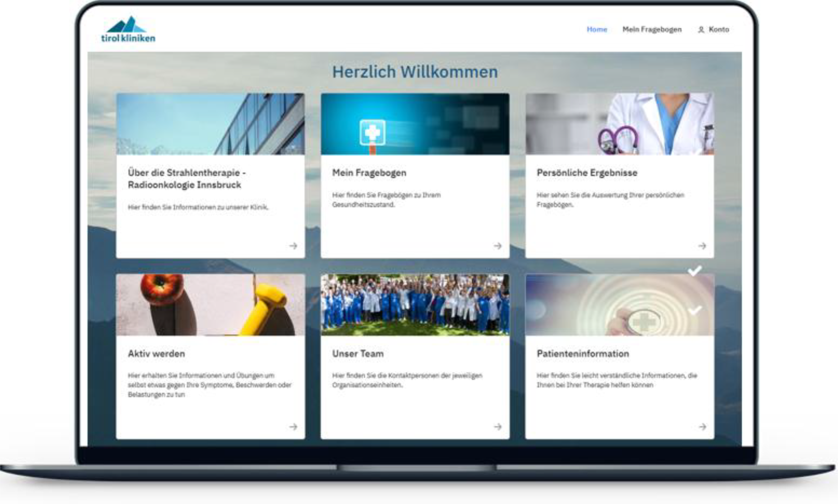Open the Persönliche Ergebnisse card title
838x504 pixels.
tap(587, 173)
